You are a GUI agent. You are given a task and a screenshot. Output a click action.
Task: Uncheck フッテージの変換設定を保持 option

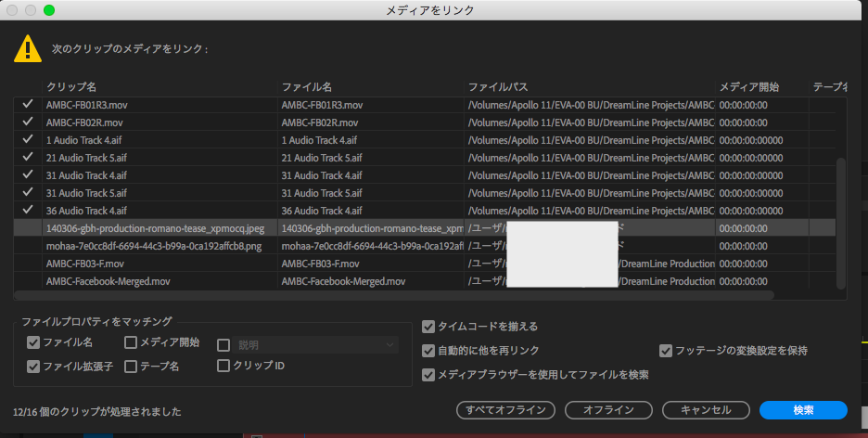666,351
